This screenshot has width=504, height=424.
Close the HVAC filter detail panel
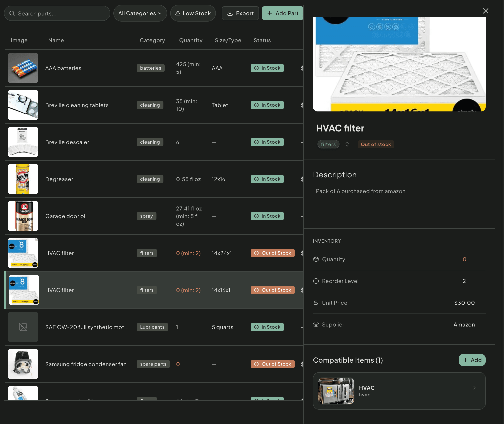click(486, 11)
